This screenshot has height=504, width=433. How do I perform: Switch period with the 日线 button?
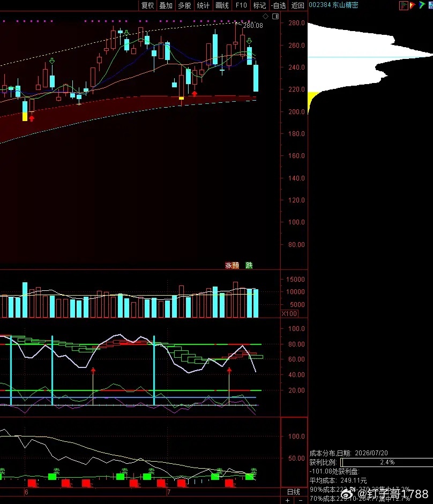point(293,492)
